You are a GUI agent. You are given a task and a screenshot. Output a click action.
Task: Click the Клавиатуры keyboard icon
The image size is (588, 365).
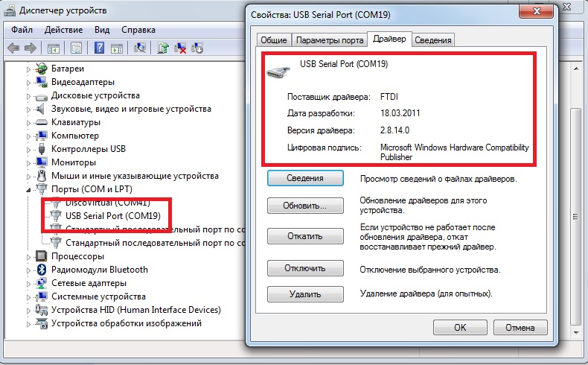41,122
